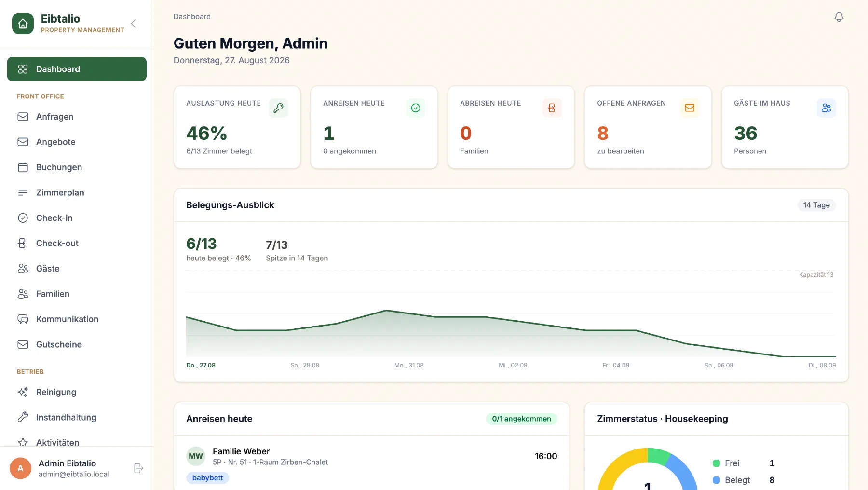Click the Kapazität 13 chart label
The height and width of the screenshot is (490, 868).
[x=816, y=275]
